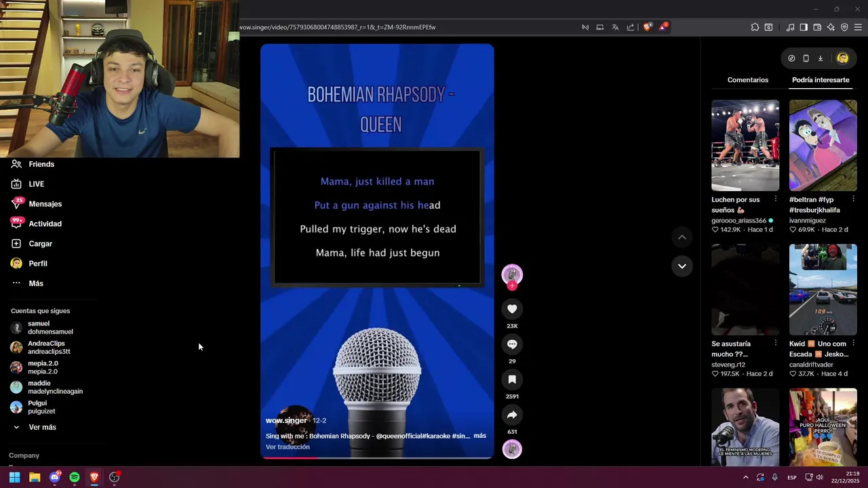Open Discord from the taskbar
Viewport: 868px width, 488px height.
pos(55,477)
